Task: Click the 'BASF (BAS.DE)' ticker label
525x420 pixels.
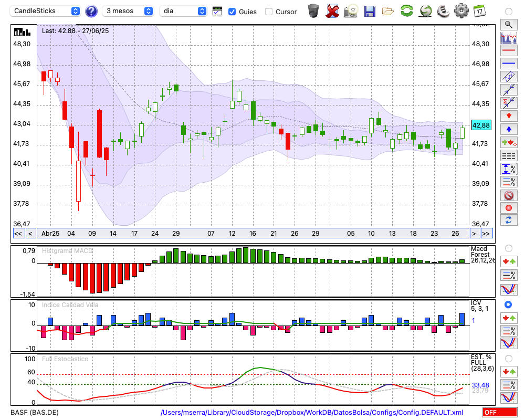Action: pyautogui.click(x=35, y=413)
